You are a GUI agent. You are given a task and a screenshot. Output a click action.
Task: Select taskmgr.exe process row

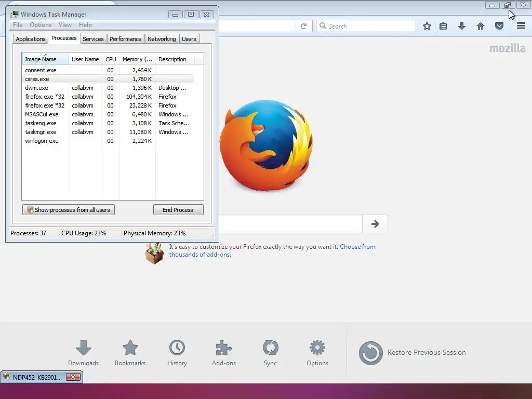(108, 132)
